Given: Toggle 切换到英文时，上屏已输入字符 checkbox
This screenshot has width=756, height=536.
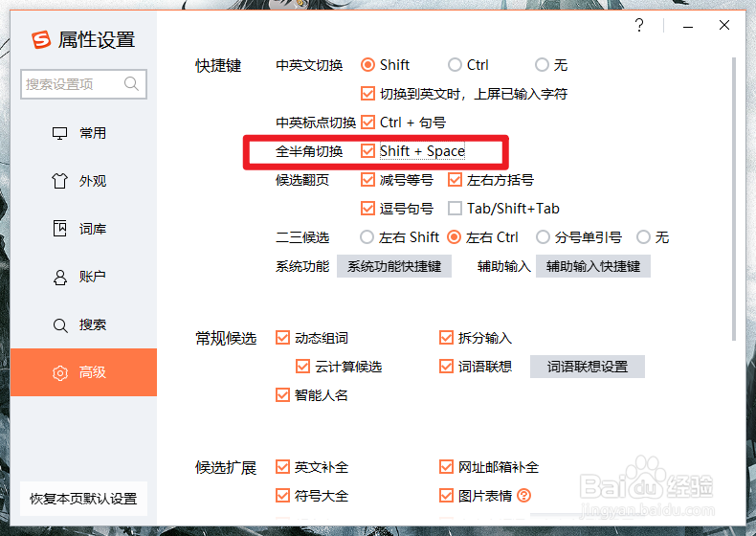Looking at the screenshot, I should coord(367,94).
